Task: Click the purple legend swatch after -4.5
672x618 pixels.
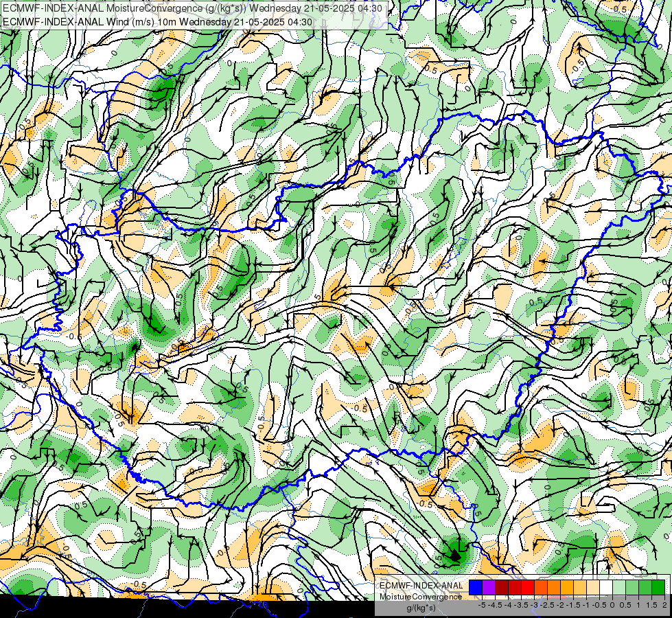Action: 489,588
